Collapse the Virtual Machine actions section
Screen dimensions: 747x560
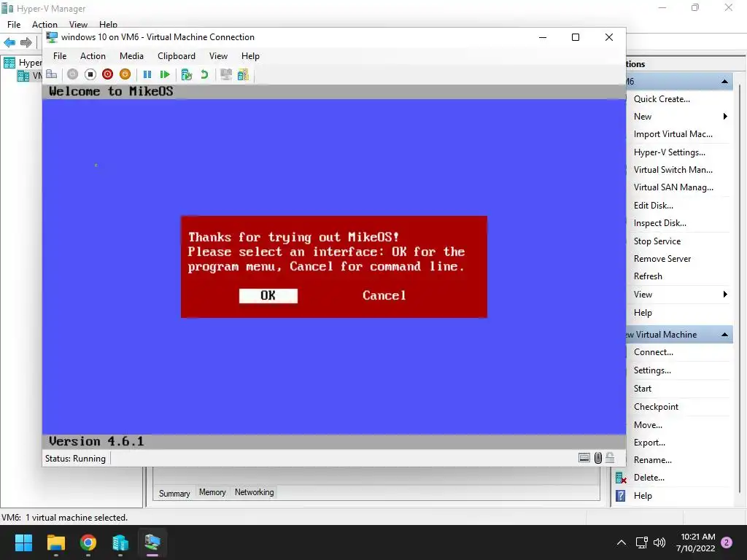(724, 335)
